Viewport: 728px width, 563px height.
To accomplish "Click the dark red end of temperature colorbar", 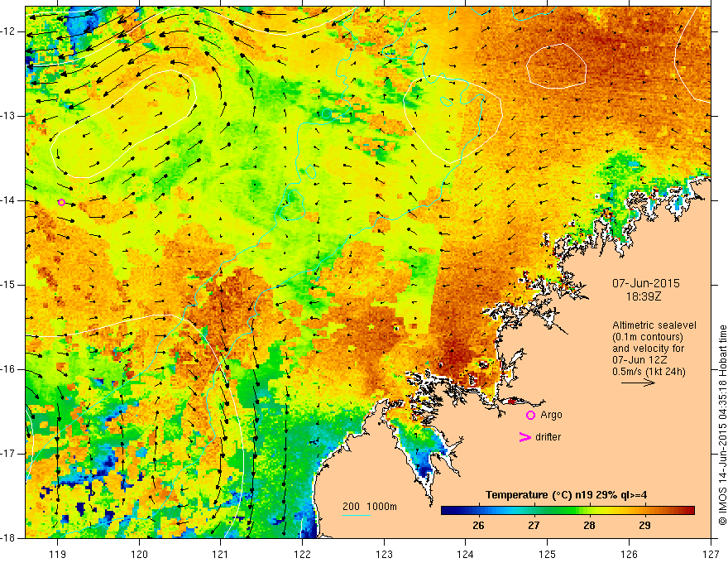I will click(689, 511).
